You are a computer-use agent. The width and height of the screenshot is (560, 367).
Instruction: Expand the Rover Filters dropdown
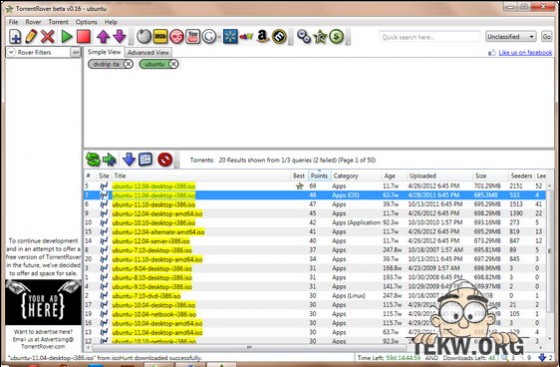coord(11,52)
